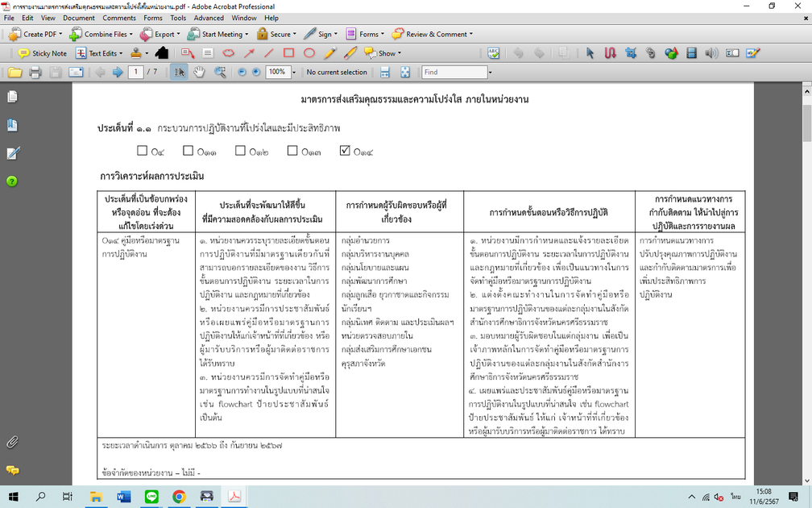812x508 pixels.
Task: Click the Fit Page icon
Action: (x=405, y=72)
